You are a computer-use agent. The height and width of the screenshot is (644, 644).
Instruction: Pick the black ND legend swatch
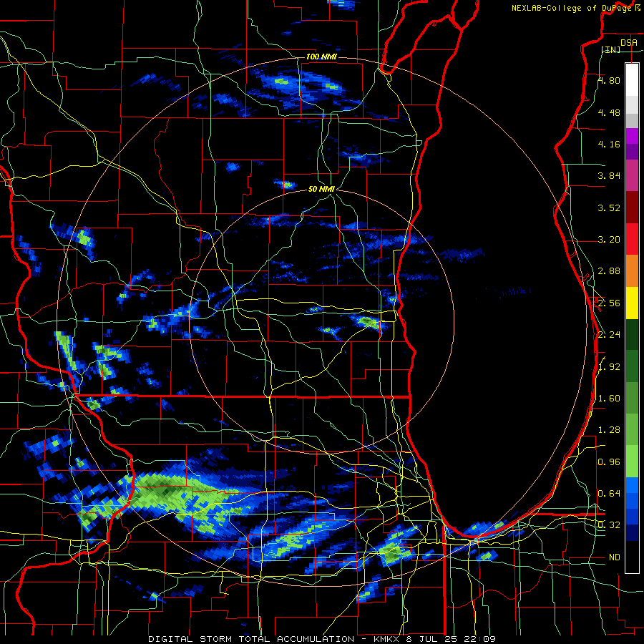[x=632, y=557]
